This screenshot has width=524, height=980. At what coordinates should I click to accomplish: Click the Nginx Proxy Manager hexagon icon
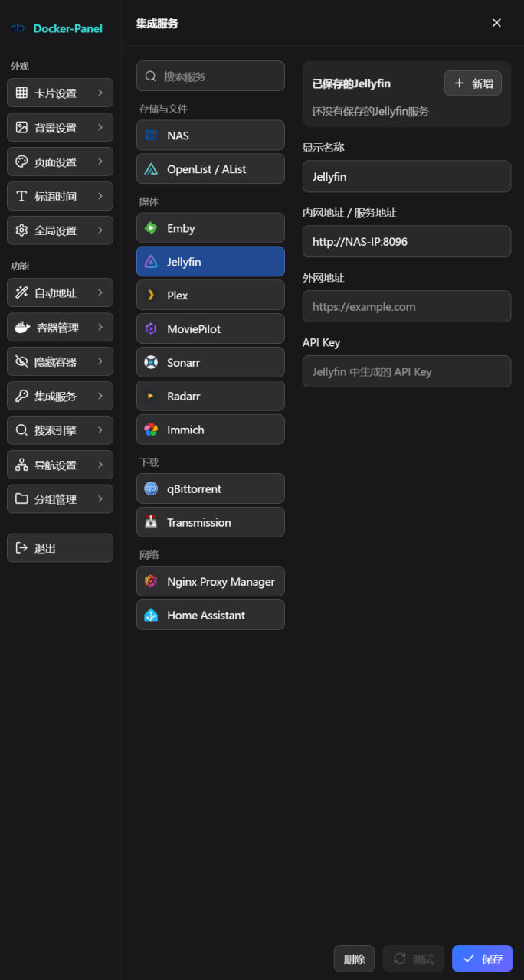151,582
